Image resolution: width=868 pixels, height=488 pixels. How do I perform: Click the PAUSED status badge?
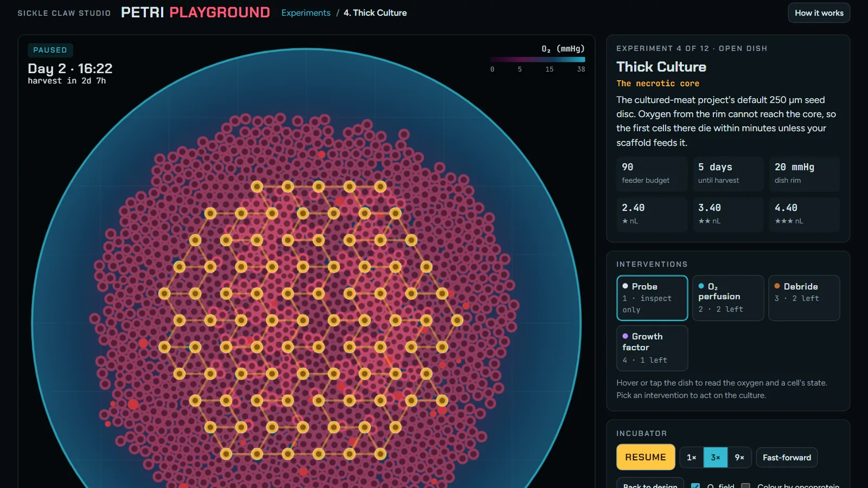[x=50, y=50]
